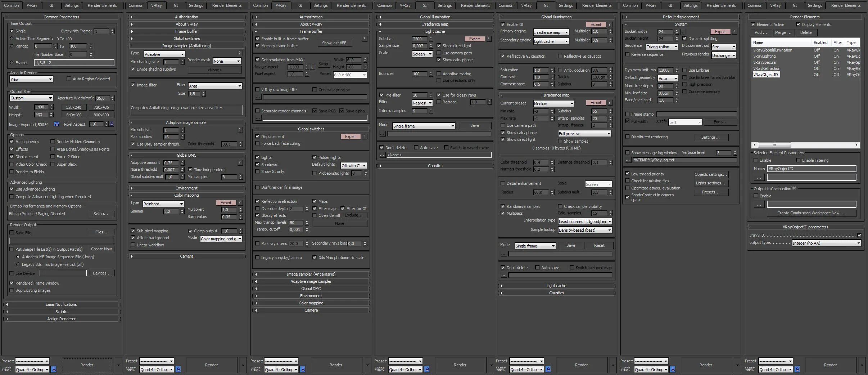The width and height of the screenshot is (868, 375).
Task: Toggle the Pixel Aspect lock icon
Action: (112, 124)
